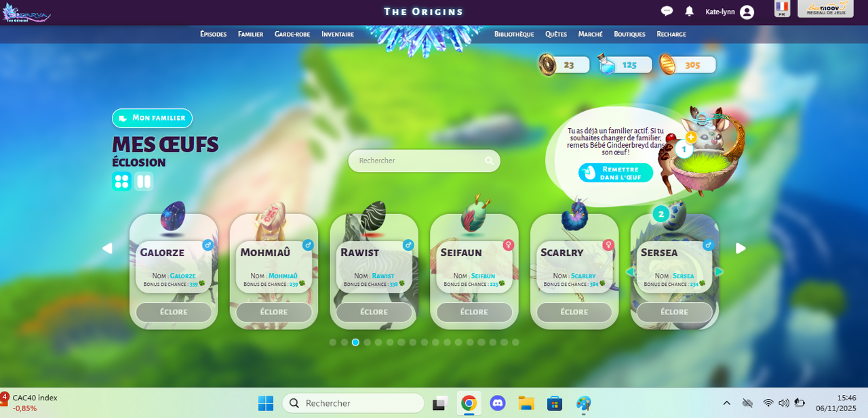Open Google Chrome from the taskbar

pos(469,403)
